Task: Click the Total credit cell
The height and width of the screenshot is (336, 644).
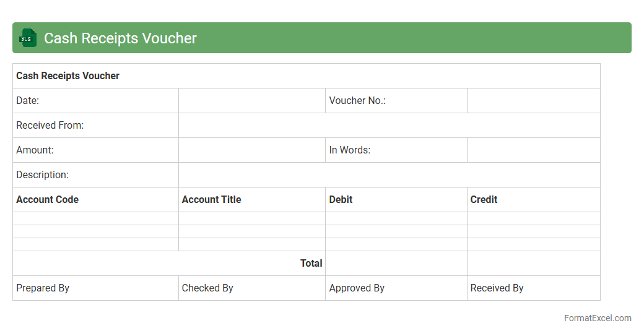Action: coord(533,264)
